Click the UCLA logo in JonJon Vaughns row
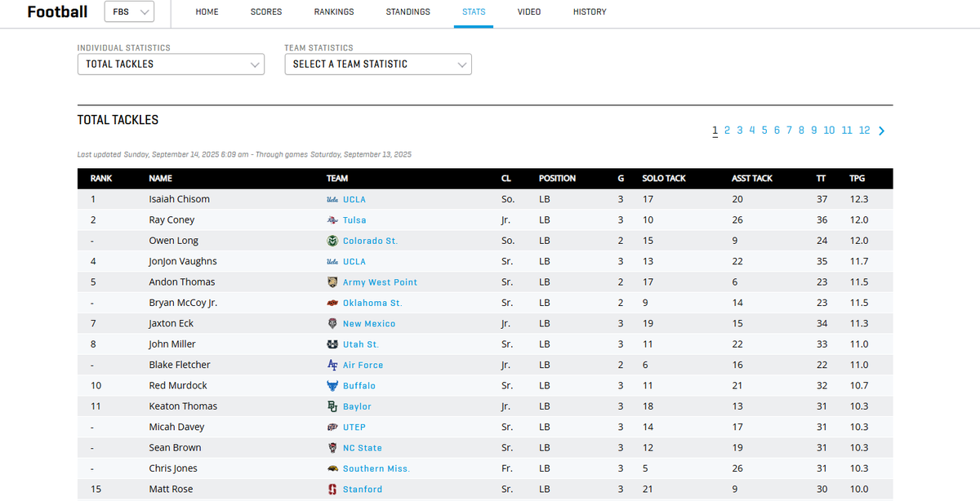The image size is (980, 501). (x=332, y=262)
